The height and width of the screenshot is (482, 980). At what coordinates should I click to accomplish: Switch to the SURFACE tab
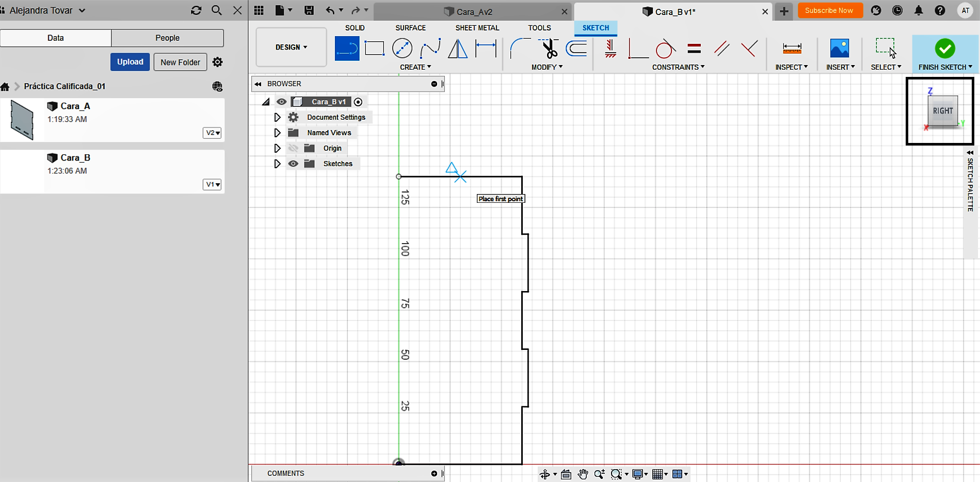click(410, 28)
